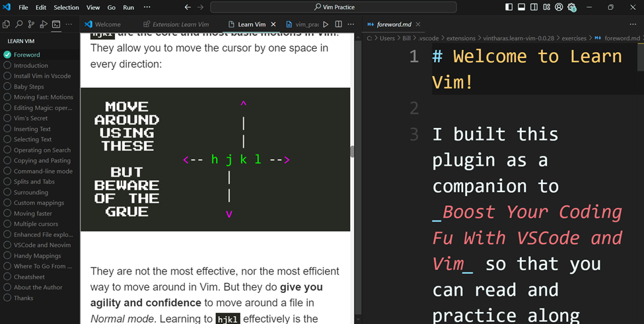The height and width of the screenshot is (324, 644).
Task: Open more actions for left editor group
Action: (351, 24)
